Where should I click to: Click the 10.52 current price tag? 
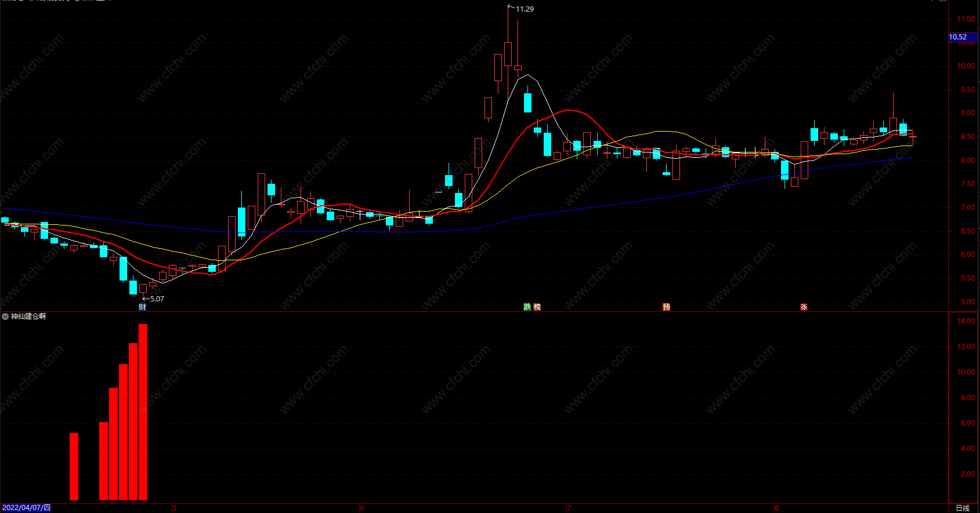963,37
